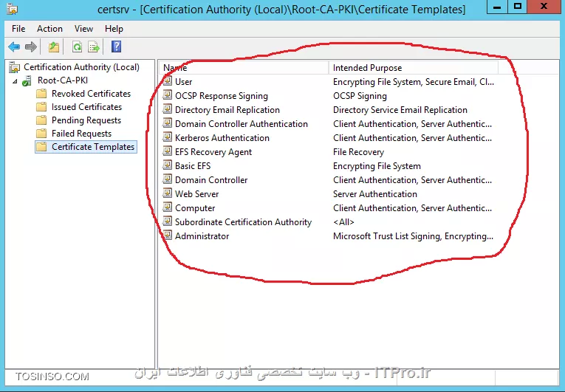Screen dimensions: 565x392
Task: Click the Certification Authority (Local) root icon
Action: (x=15, y=67)
